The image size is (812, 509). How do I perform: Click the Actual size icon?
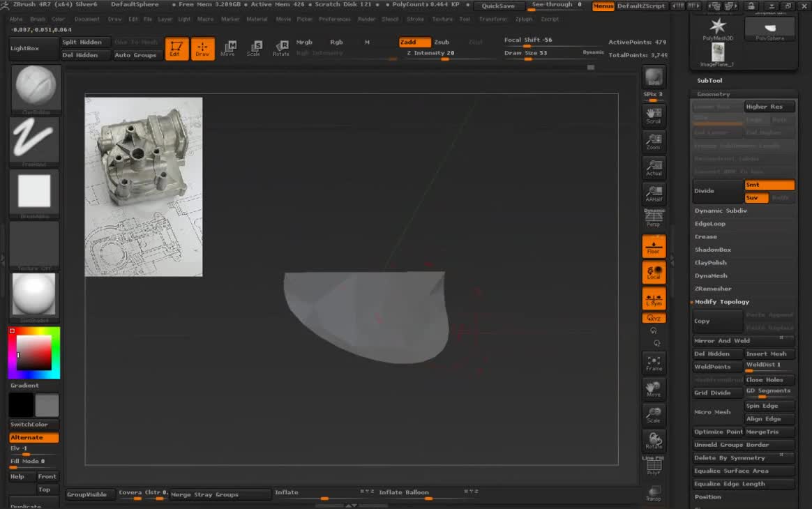[654, 167]
